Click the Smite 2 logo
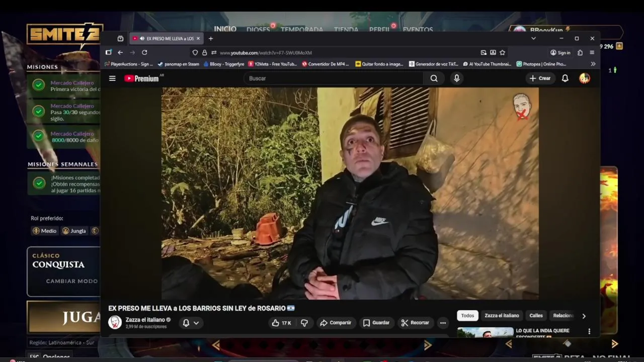This screenshot has width=644, height=362. point(65,35)
